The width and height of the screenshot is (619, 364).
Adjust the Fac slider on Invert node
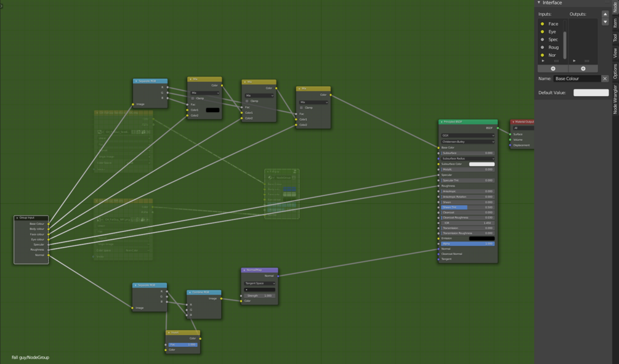pos(183,345)
